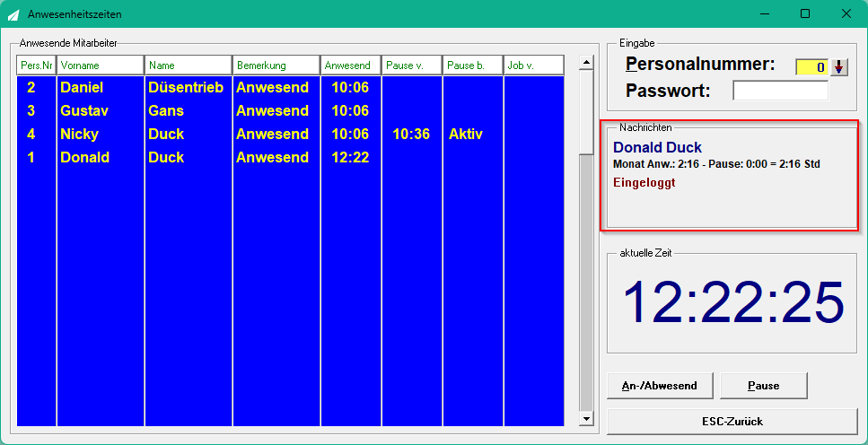Maximize the Anwesenheitszeiten window
868x445 pixels.
pyautogui.click(x=805, y=13)
